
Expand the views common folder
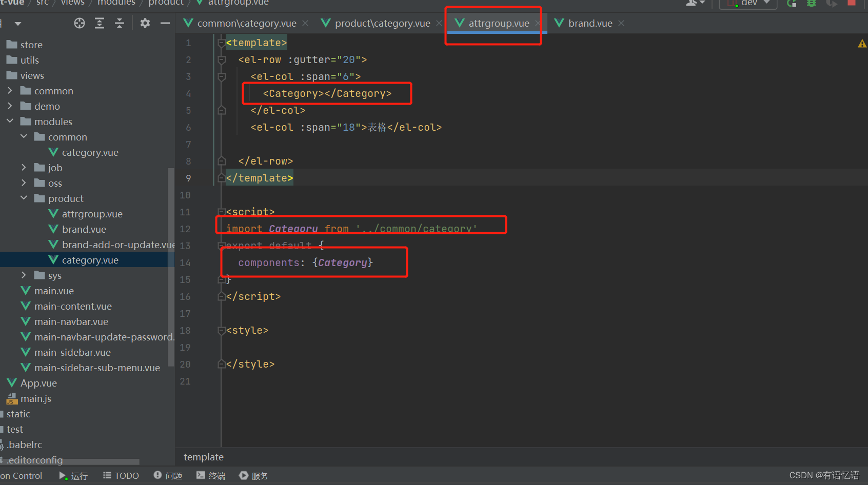point(10,90)
